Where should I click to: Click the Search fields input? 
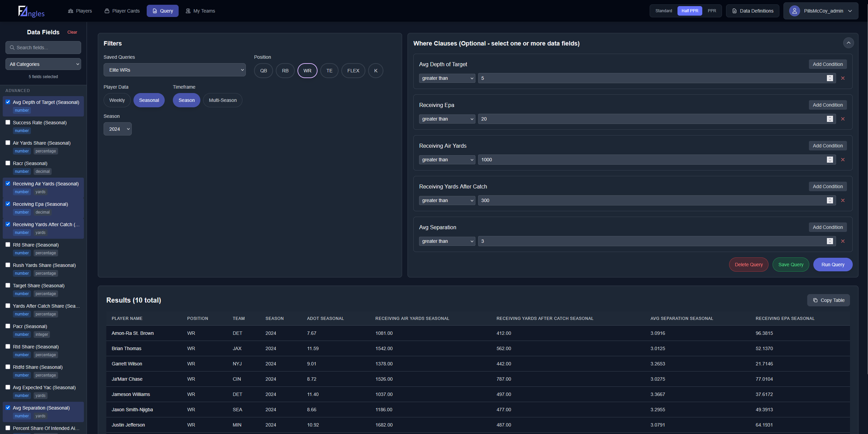pos(43,48)
